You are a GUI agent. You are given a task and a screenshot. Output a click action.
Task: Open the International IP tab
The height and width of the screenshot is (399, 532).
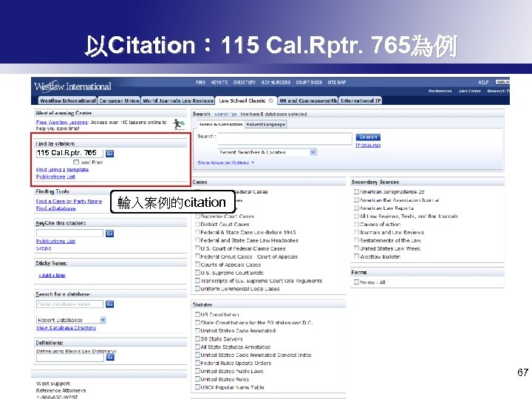pyautogui.click(x=361, y=100)
